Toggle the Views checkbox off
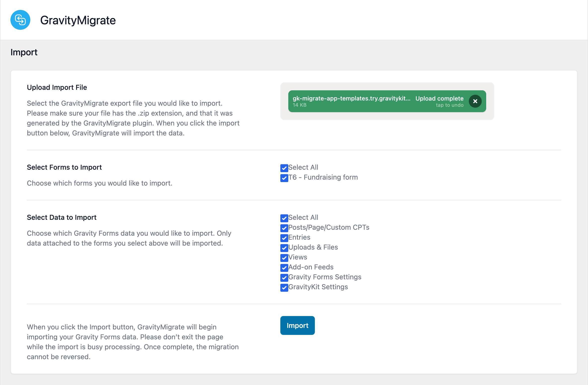Screen dimensions: 588x385 pyautogui.click(x=284, y=258)
